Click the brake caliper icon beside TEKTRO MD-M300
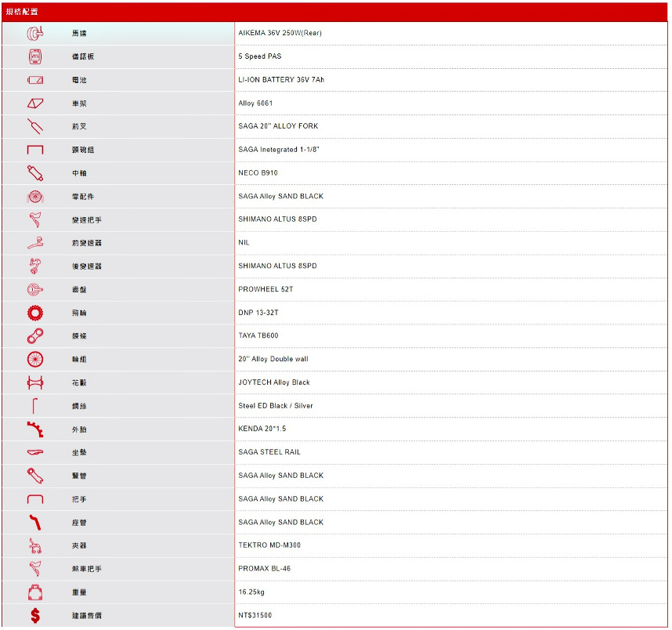672x630 pixels. click(35, 546)
